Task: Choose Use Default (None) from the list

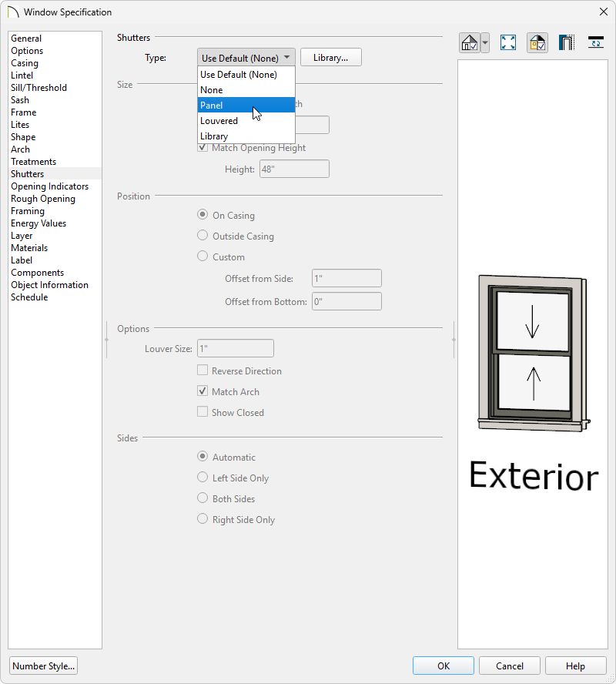Action: click(246, 75)
